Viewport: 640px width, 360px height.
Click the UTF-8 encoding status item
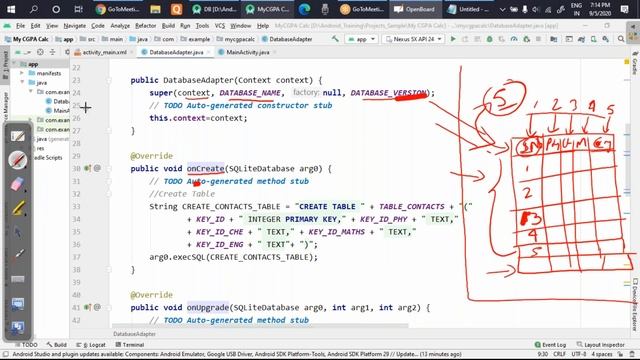579,354
